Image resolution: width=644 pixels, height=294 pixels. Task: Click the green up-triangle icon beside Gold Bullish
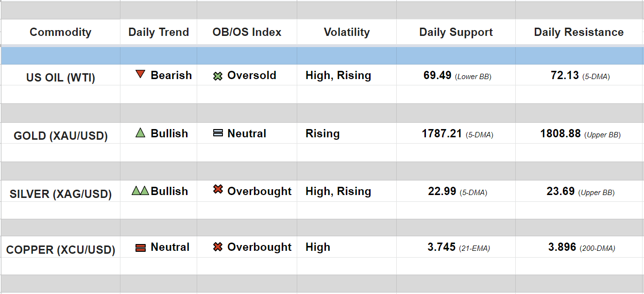pos(140,132)
